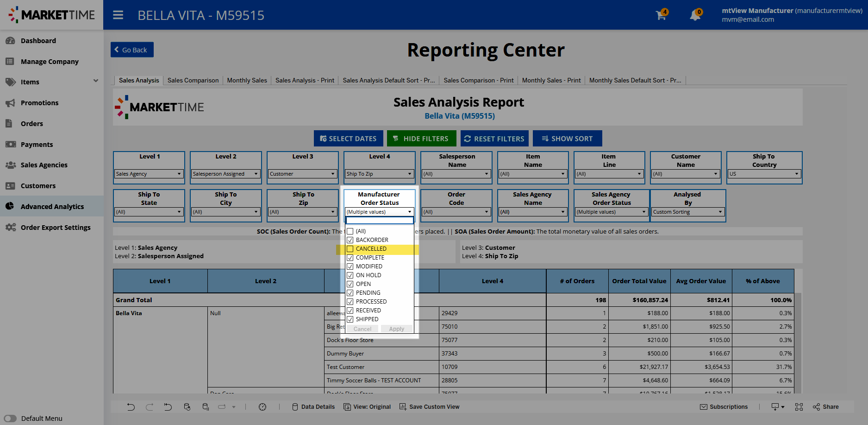Select the Sales Analysis tab
The width and height of the screenshot is (868, 425).
click(x=139, y=80)
